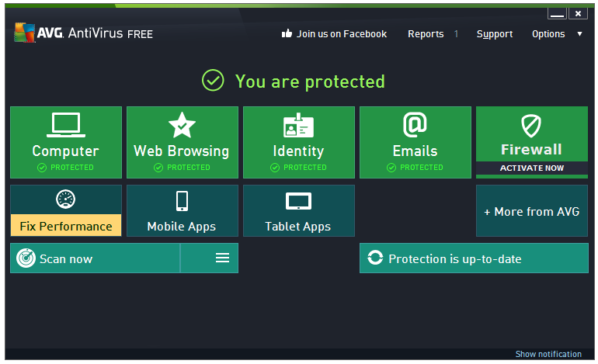The image size is (598, 364).
Task: Open the Support menu
Action: click(x=495, y=34)
